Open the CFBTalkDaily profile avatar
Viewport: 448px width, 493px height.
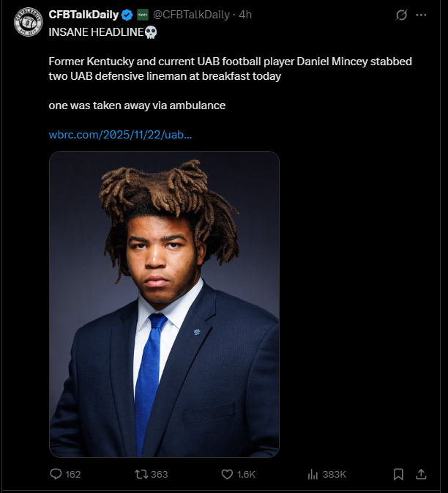click(29, 22)
